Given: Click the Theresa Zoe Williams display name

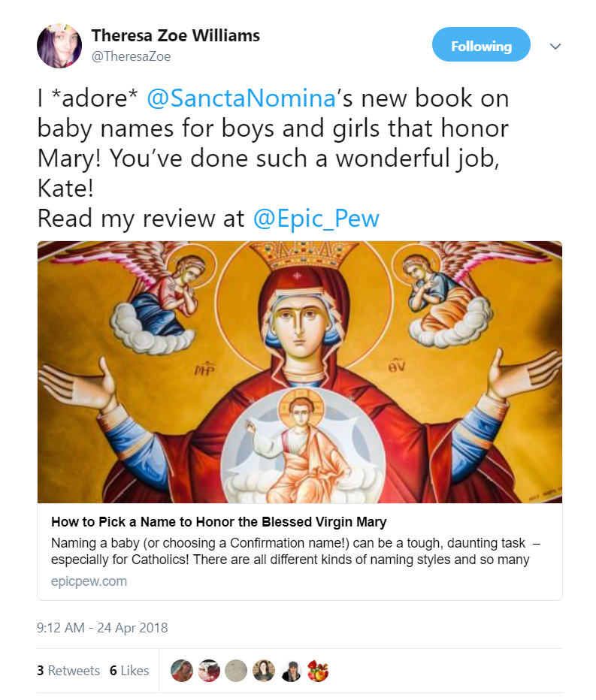Looking at the screenshot, I should click(174, 35).
